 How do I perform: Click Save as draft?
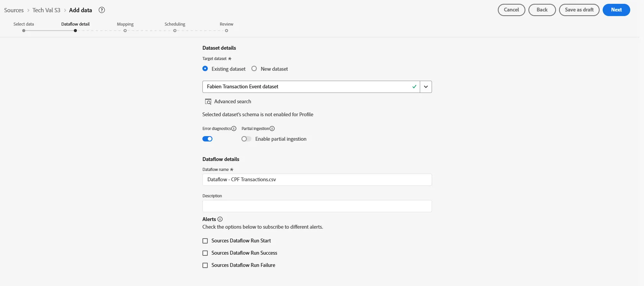(579, 10)
